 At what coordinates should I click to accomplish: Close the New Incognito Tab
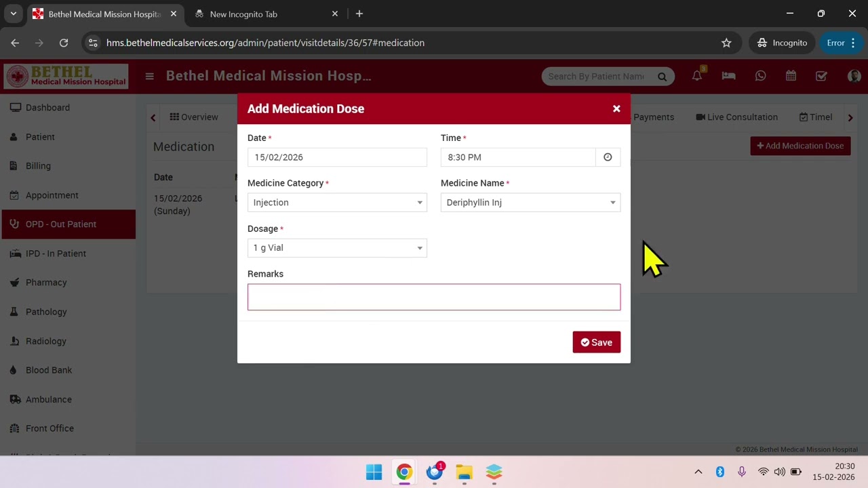(334, 14)
